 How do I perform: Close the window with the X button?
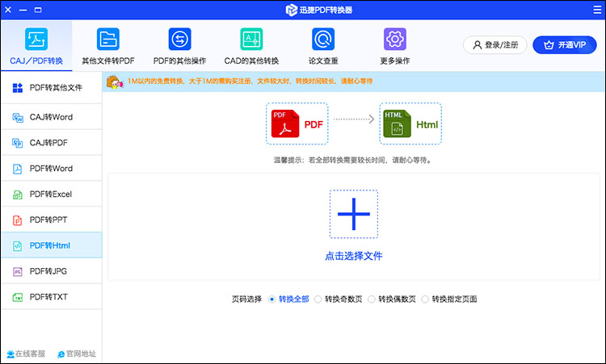tap(8, 10)
